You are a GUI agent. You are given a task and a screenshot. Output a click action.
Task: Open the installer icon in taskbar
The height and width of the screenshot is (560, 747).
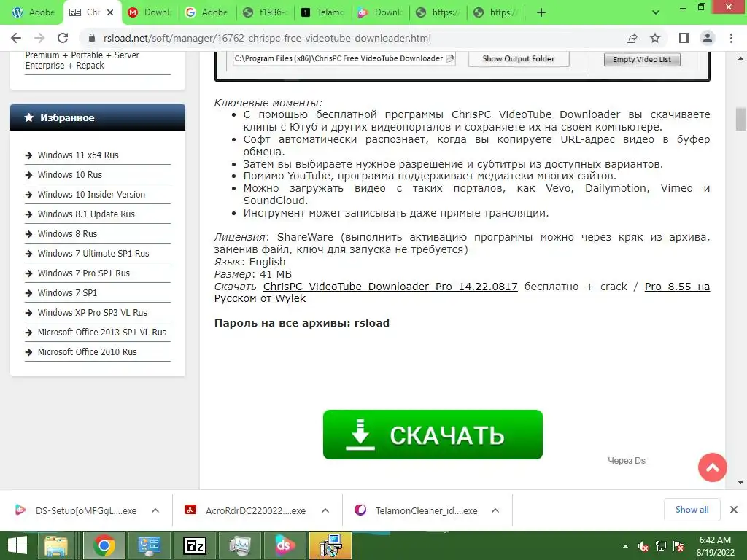330,545
